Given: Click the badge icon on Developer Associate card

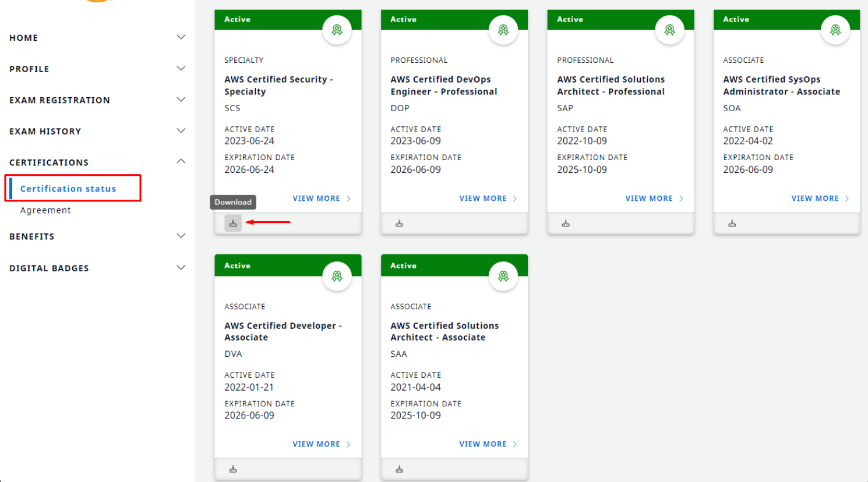Looking at the screenshot, I should coord(337,276).
